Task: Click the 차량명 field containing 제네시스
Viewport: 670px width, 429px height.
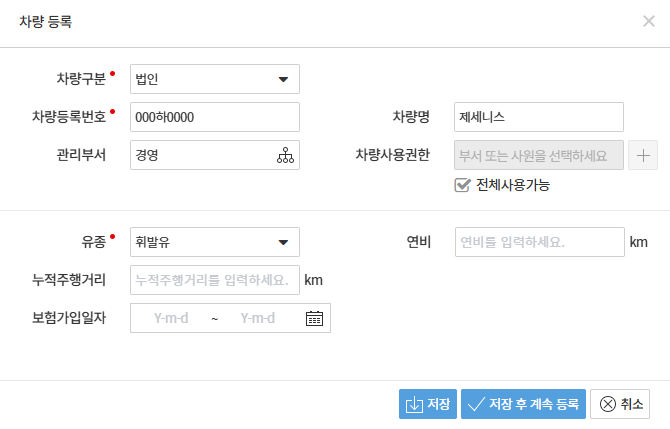Action: coord(538,117)
